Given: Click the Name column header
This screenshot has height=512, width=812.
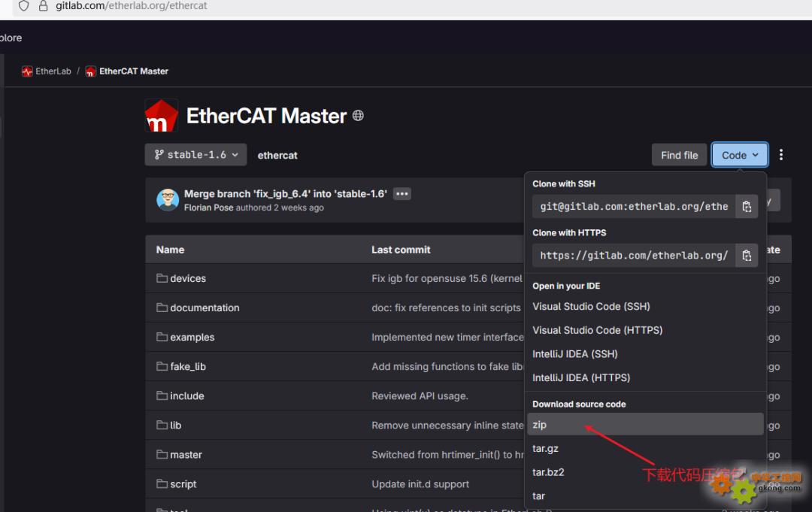Looking at the screenshot, I should click(171, 250).
